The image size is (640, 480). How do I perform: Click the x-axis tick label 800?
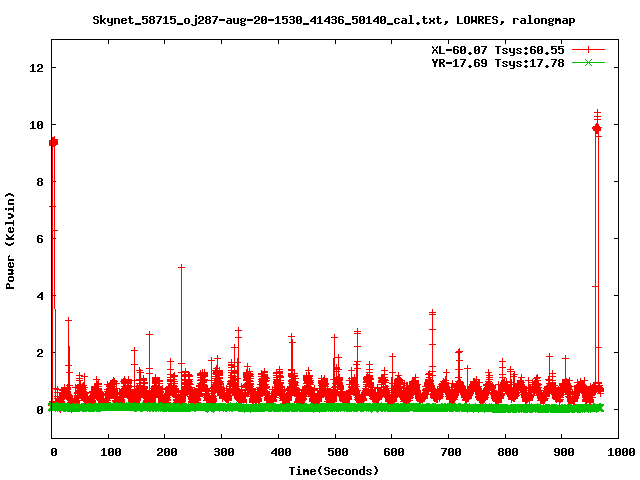tap(508, 452)
